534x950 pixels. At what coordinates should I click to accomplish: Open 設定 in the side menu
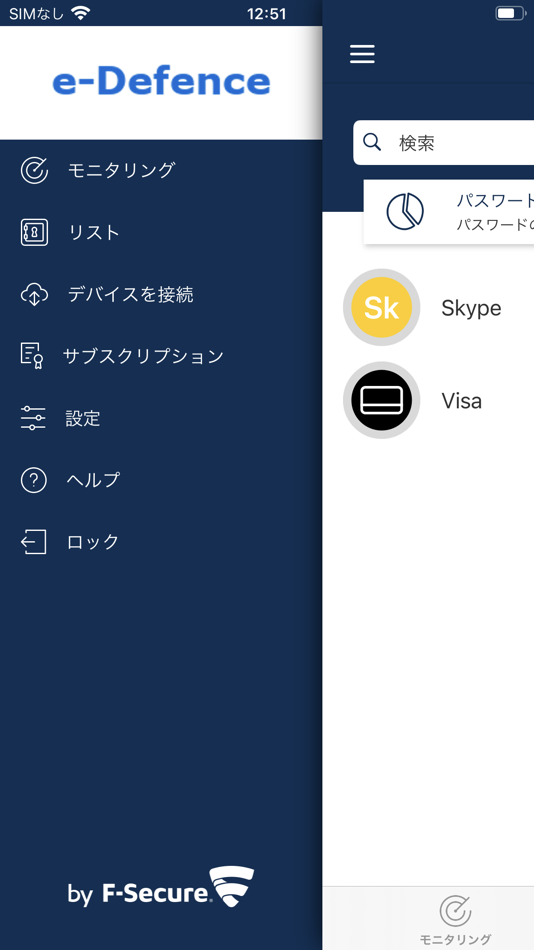pyautogui.click(x=83, y=418)
